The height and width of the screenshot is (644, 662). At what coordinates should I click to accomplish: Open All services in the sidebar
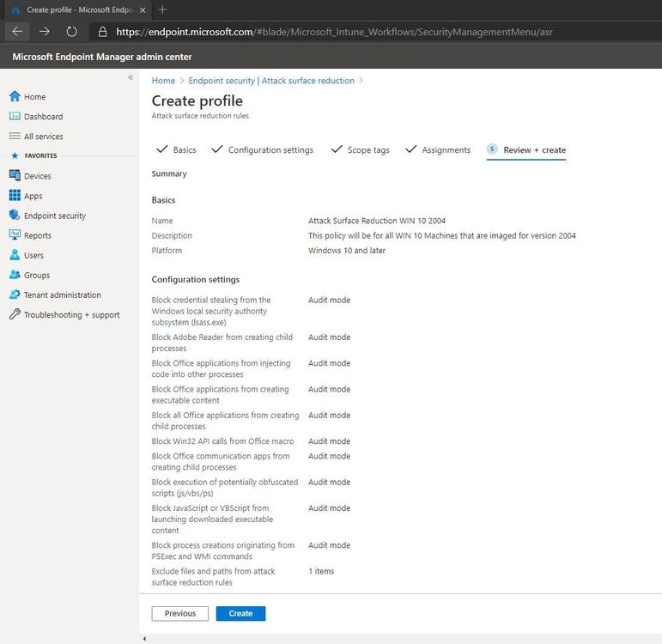coord(44,137)
